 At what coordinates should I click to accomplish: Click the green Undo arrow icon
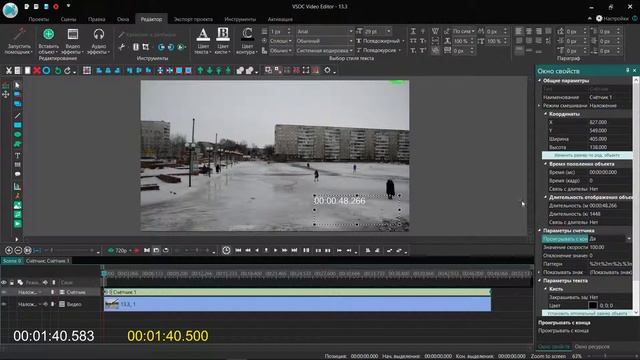[58, 71]
